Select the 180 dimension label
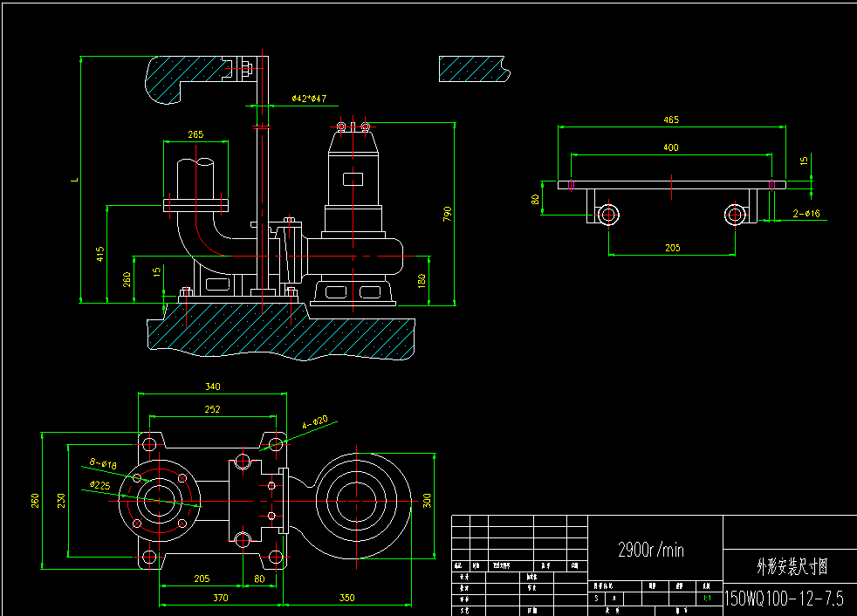857x616 pixels. (x=422, y=281)
